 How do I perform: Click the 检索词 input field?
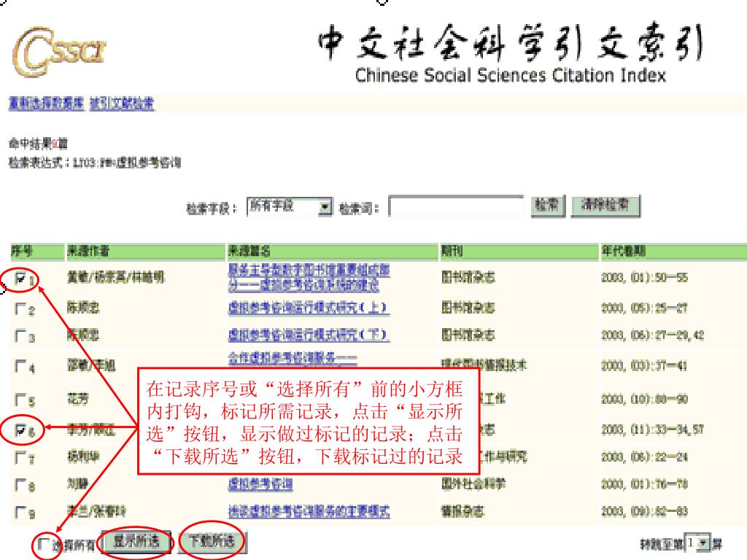pyautogui.click(x=456, y=206)
